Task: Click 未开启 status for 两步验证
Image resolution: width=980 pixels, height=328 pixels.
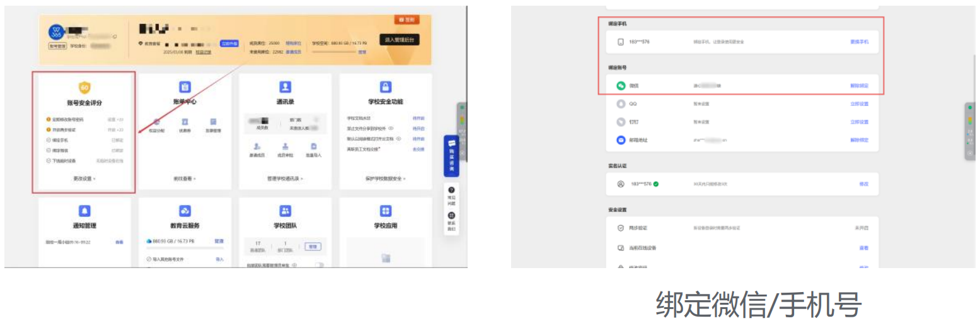Action: pos(862,228)
